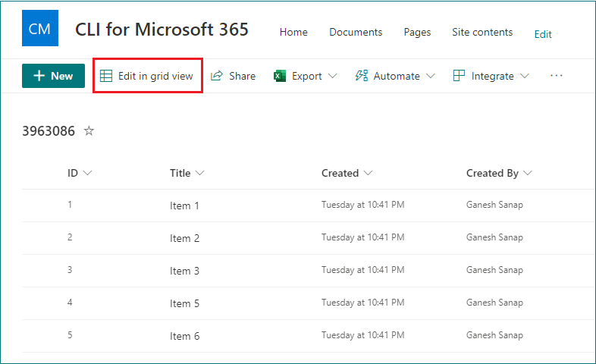
Task: Click the Title column header
Action: tap(180, 173)
